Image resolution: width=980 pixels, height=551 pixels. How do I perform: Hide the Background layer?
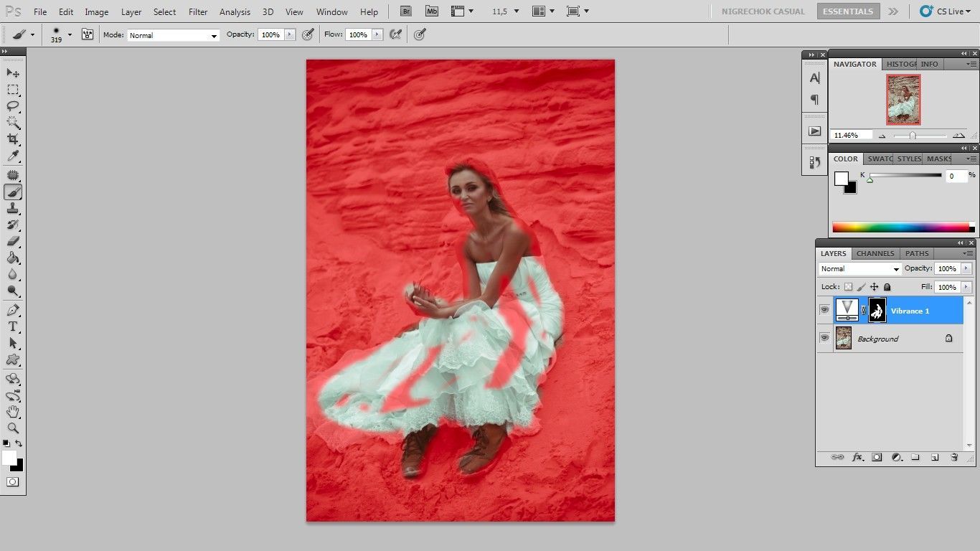pos(824,338)
